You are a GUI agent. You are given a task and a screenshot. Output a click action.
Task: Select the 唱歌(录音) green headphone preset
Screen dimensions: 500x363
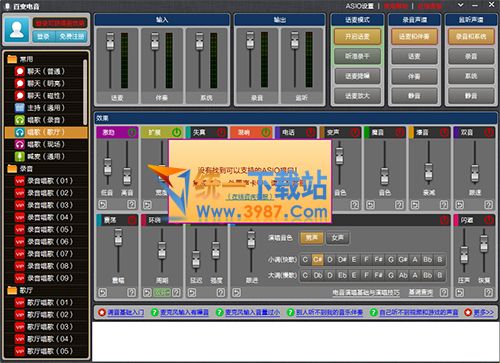tap(20, 120)
